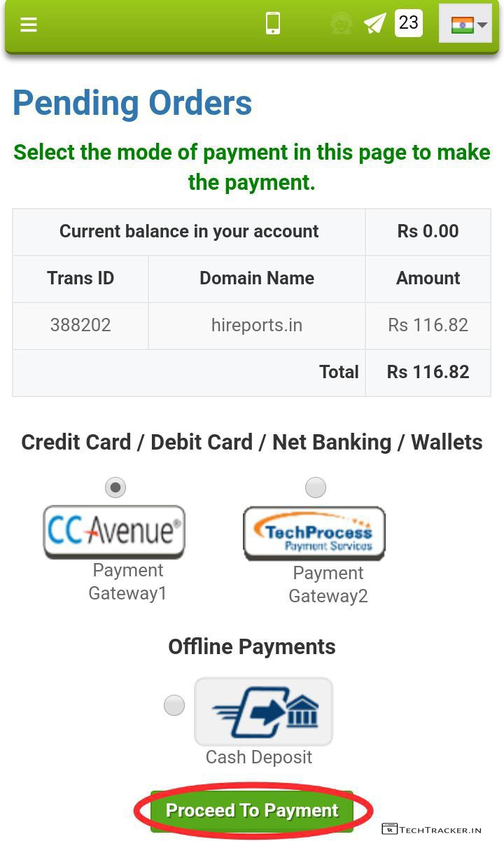This screenshot has height=853, width=504.
Task: Click the Total amount Rs 116.82
Action: [x=428, y=372]
